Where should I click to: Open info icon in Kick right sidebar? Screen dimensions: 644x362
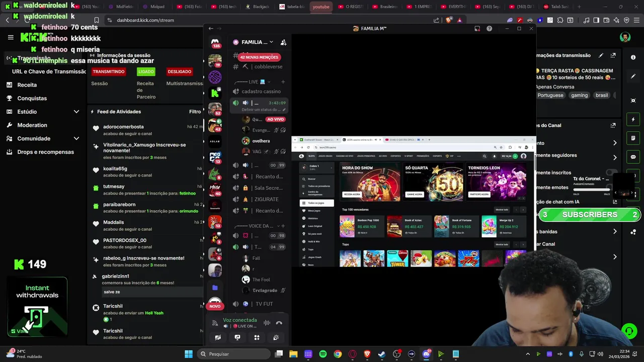633,57
